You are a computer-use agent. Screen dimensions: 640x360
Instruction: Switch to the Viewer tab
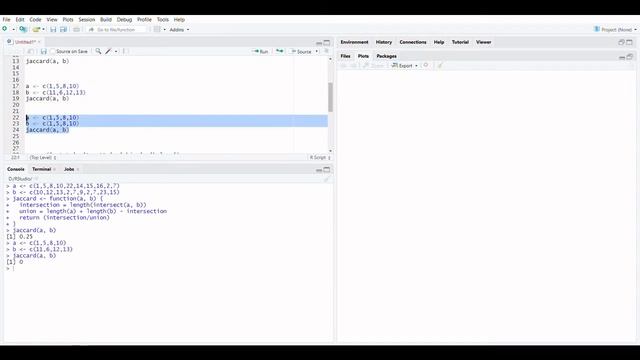tap(483, 42)
